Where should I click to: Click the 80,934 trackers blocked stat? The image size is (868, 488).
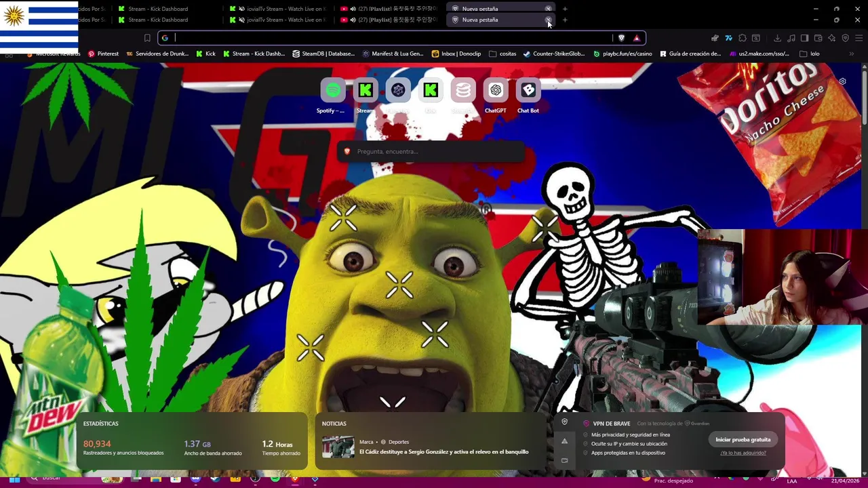[x=97, y=444]
